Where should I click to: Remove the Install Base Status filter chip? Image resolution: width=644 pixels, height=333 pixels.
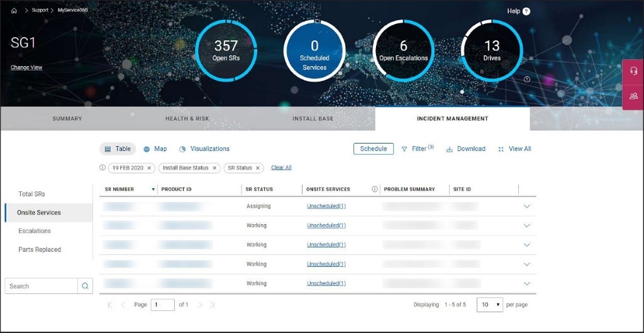(x=214, y=168)
